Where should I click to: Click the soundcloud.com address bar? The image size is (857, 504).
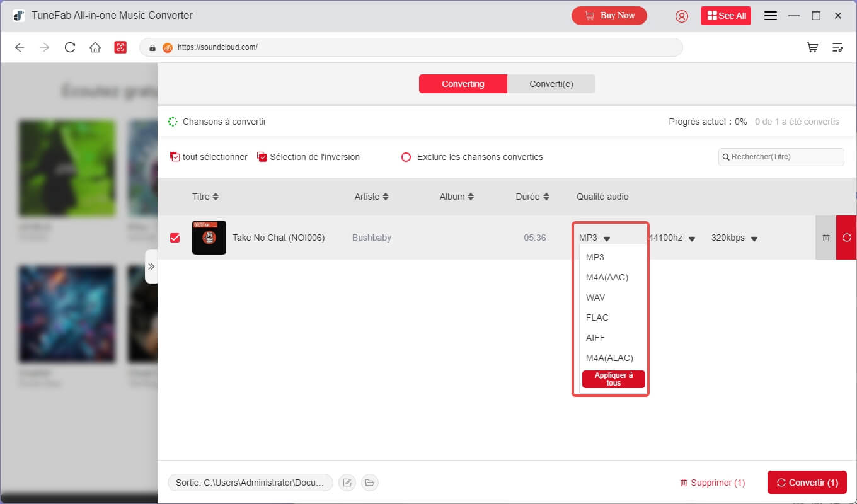pyautogui.click(x=411, y=47)
